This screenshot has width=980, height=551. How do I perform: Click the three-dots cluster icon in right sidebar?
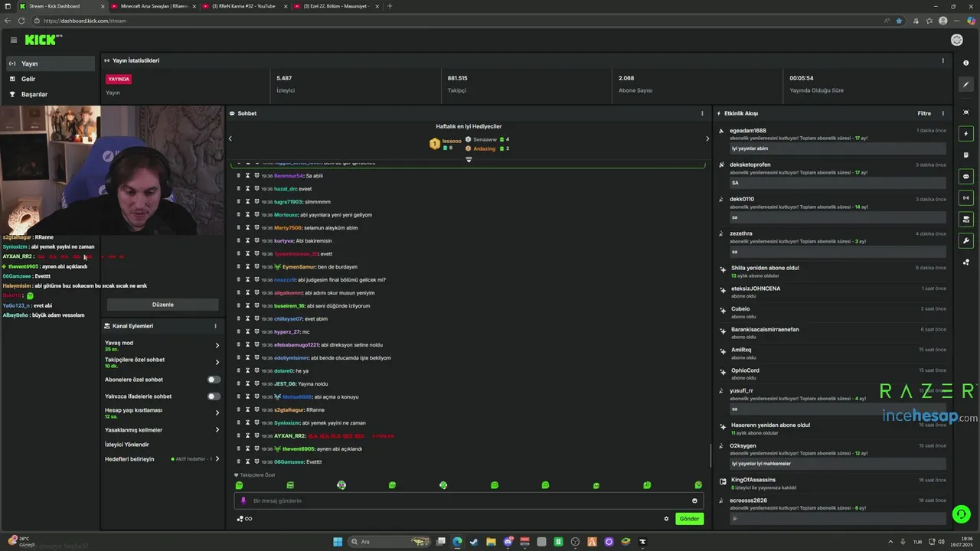pos(966,262)
